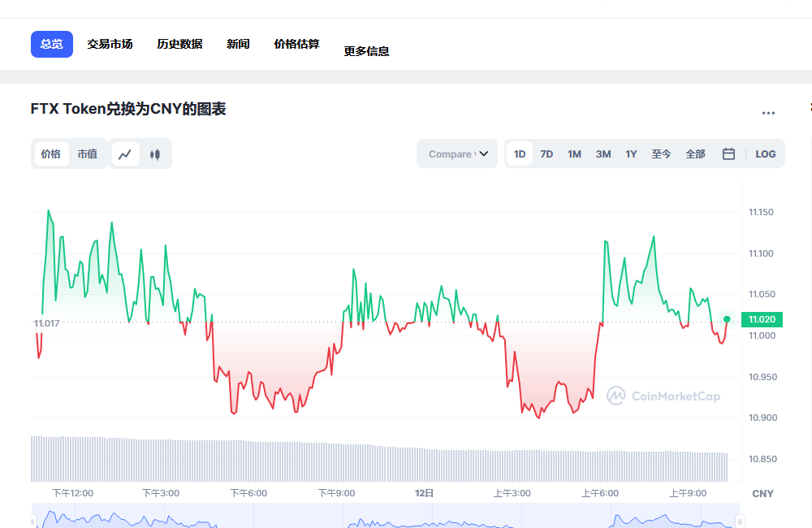This screenshot has width=812, height=528.
Task: Click the 10.900 price axis label
Action: [762, 418]
